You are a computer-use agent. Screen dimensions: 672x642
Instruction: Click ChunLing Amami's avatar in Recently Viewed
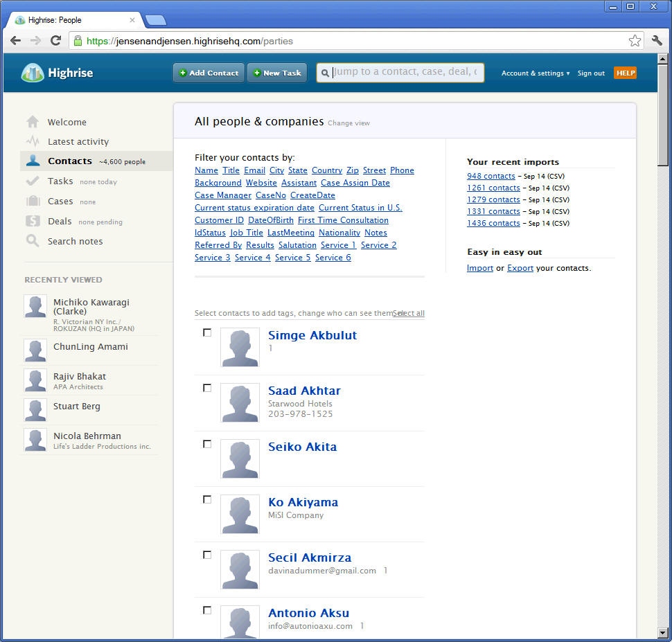pos(35,350)
